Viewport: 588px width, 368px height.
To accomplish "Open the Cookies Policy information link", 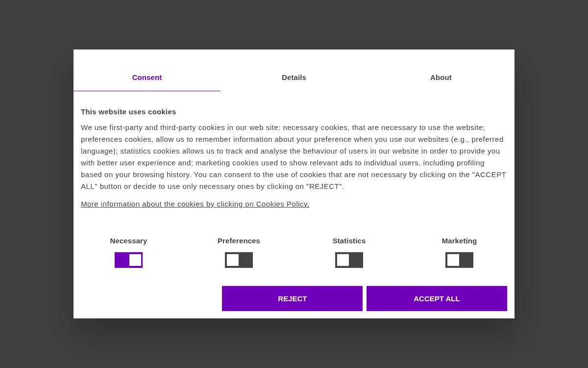I will point(195,204).
